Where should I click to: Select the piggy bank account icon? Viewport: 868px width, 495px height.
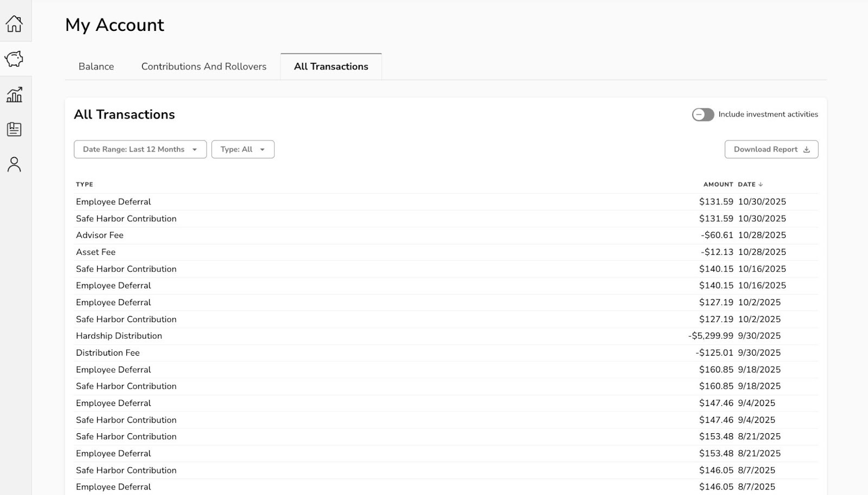[14, 59]
